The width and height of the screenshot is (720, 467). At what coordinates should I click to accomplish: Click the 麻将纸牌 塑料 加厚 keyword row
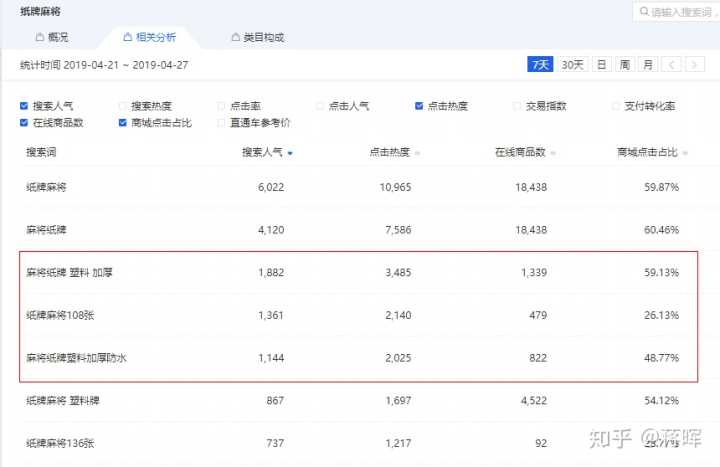click(69, 272)
